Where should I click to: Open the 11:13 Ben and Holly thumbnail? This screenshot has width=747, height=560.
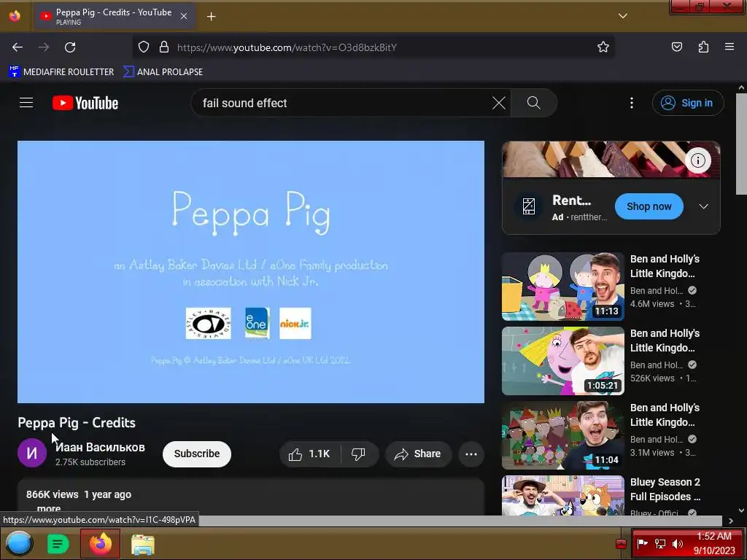point(562,286)
